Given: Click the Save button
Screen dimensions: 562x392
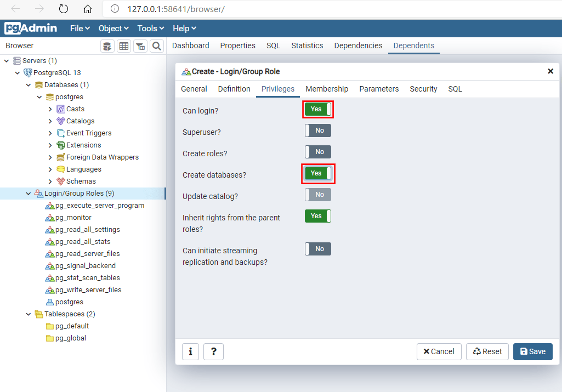Looking at the screenshot, I should tap(532, 351).
